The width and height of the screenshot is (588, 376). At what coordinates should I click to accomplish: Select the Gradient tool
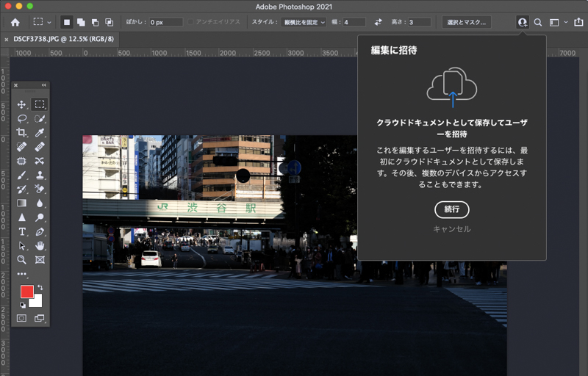22,203
